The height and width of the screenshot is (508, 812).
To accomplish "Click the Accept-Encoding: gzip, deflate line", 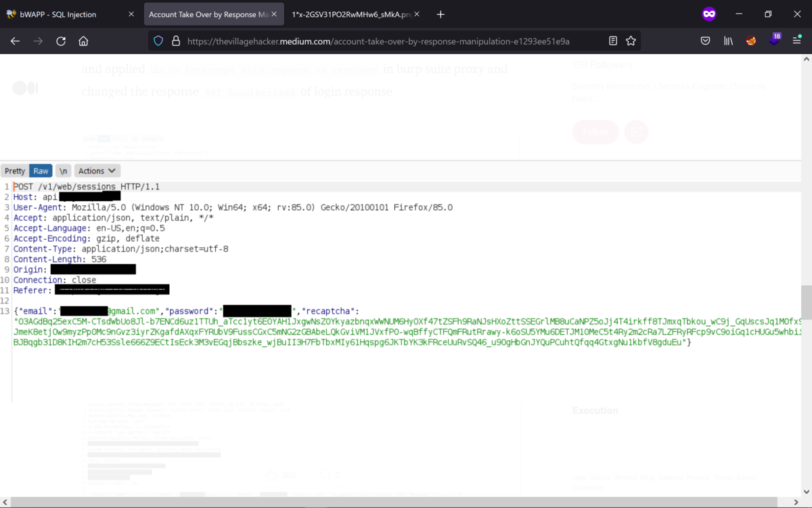I will (x=87, y=238).
